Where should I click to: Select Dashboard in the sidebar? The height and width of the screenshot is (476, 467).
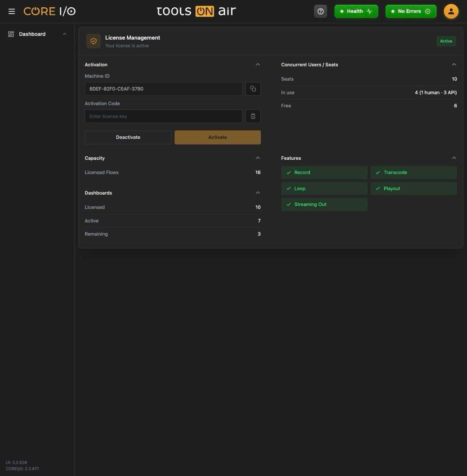(x=32, y=34)
